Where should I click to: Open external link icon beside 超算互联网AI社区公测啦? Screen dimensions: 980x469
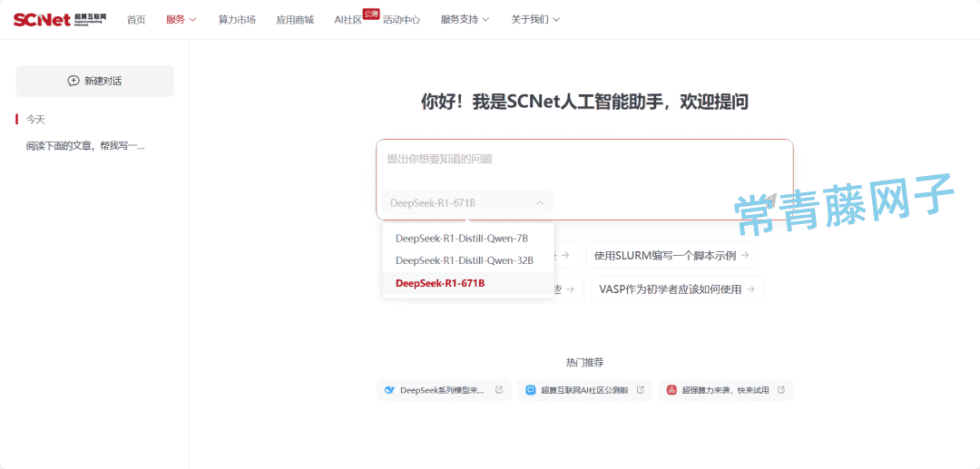(x=640, y=390)
